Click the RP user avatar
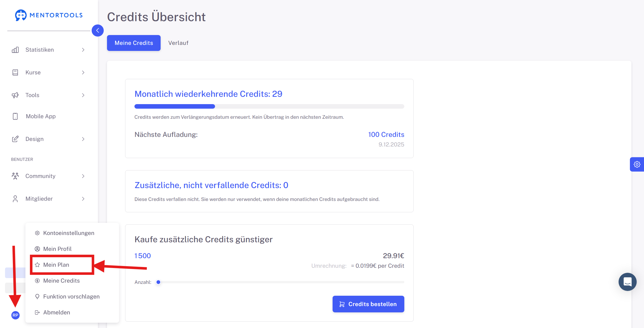The width and height of the screenshot is (644, 328). click(15, 315)
